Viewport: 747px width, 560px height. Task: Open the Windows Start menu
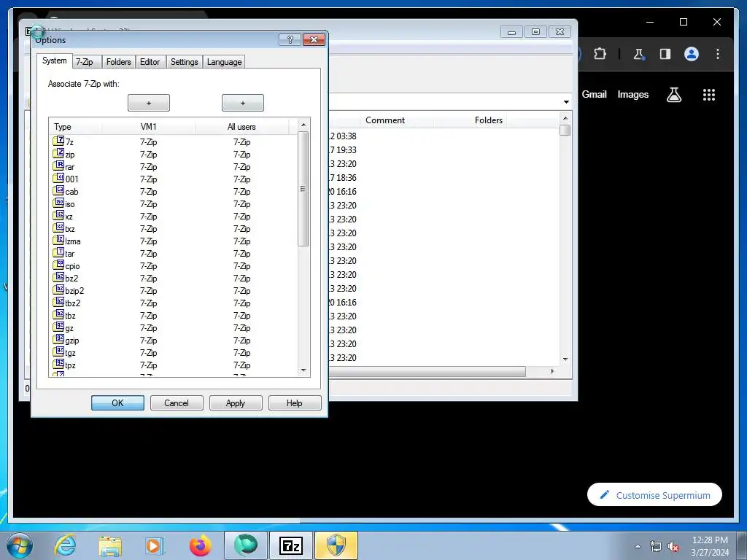[x=20, y=545]
